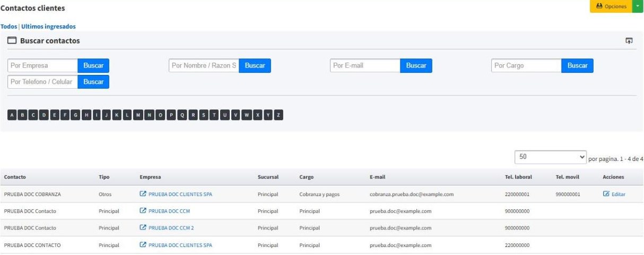This screenshot has height=255, width=644.
Task: Focus the Por Nombre / Razon Social field
Action: click(204, 66)
